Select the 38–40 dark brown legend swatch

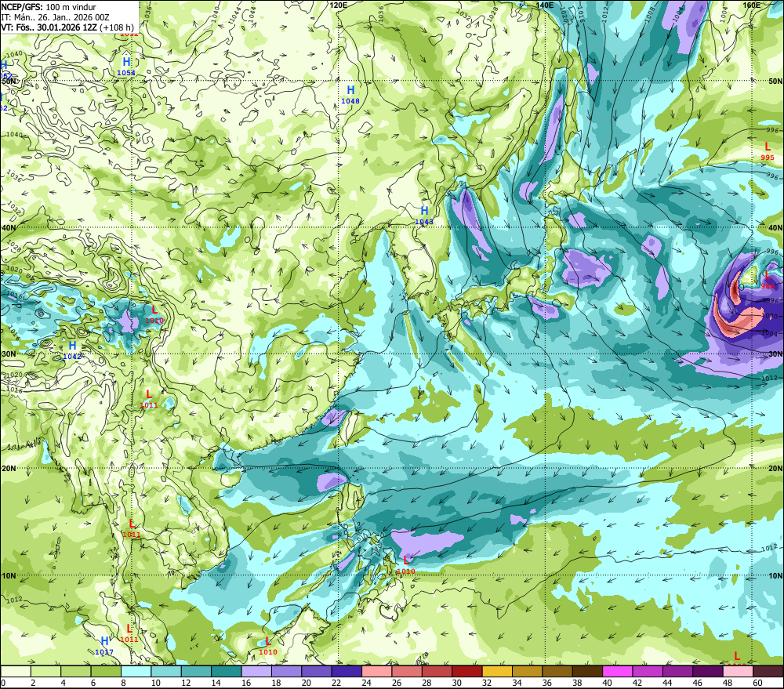[x=587, y=671]
